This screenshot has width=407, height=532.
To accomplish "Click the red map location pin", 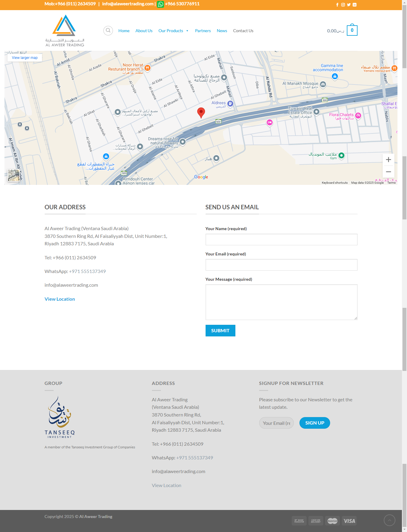I will [201, 112].
